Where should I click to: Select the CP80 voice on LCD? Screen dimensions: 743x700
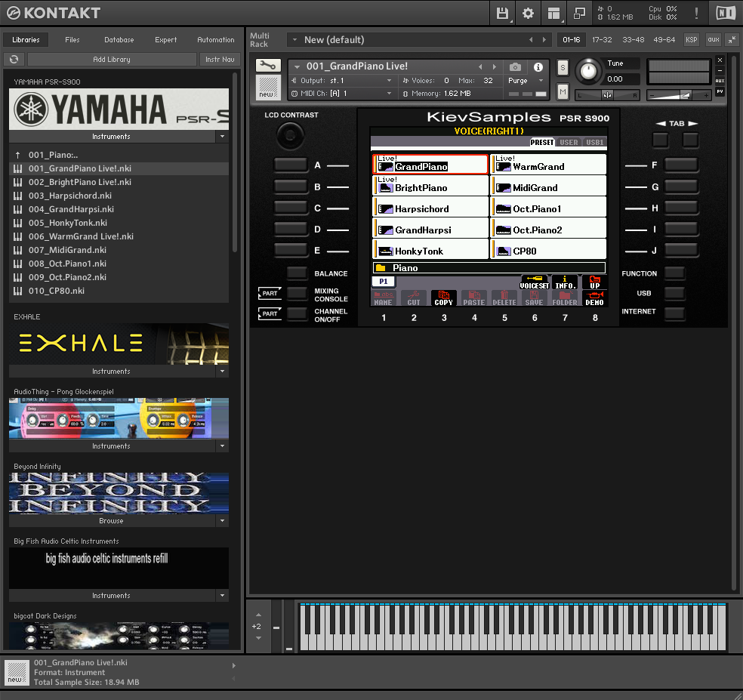549,249
